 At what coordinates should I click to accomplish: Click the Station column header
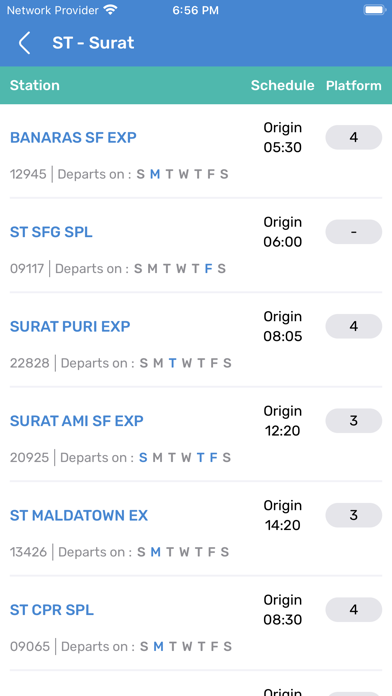[x=35, y=85]
